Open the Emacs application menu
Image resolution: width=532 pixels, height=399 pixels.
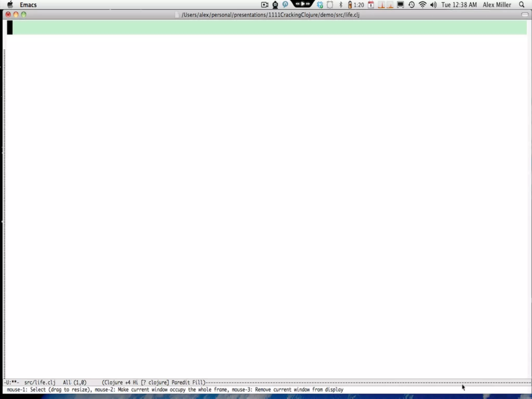tap(28, 5)
